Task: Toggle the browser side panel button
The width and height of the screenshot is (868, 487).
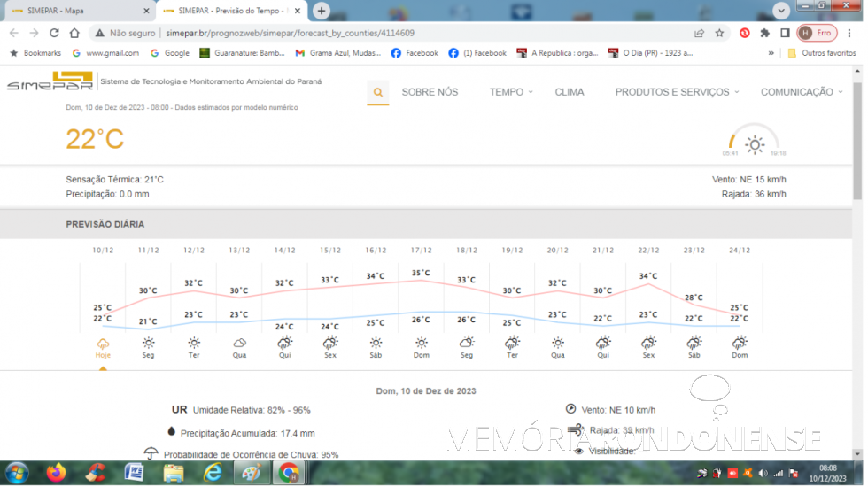Action: [x=785, y=33]
